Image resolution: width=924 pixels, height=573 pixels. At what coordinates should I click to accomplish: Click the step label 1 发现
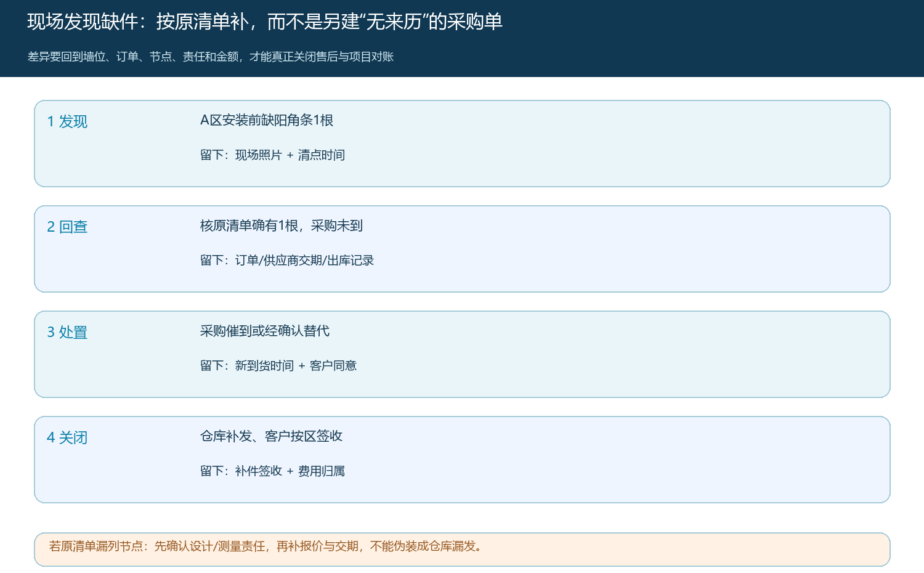(67, 121)
